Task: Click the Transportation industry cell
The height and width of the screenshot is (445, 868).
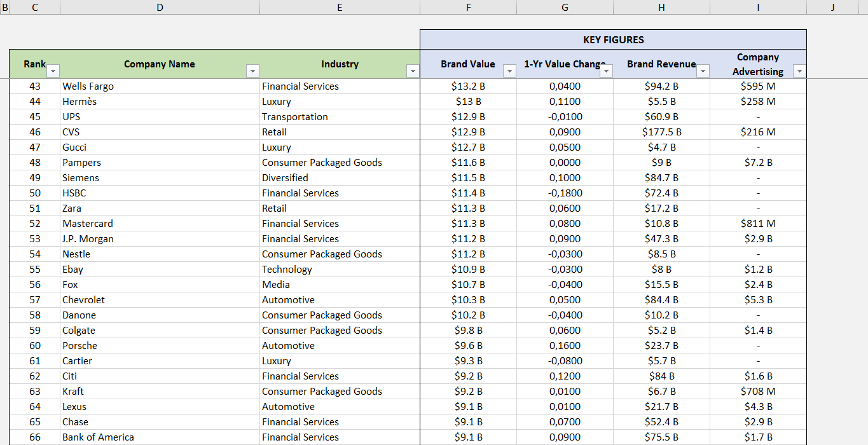Action: [340, 117]
